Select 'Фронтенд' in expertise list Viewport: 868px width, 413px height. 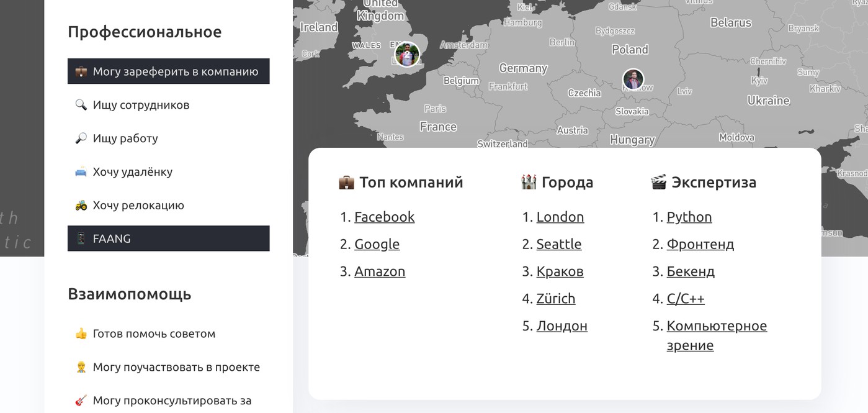click(x=700, y=244)
